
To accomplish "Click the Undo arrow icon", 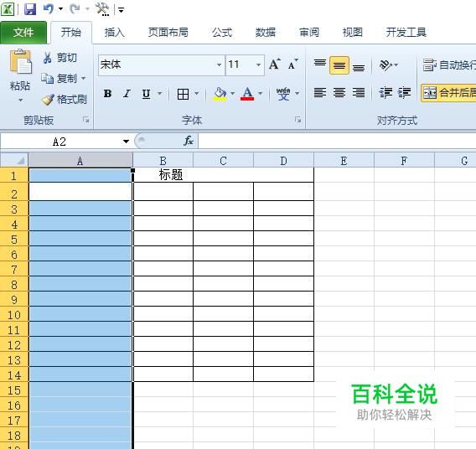I will click(x=49, y=9).
